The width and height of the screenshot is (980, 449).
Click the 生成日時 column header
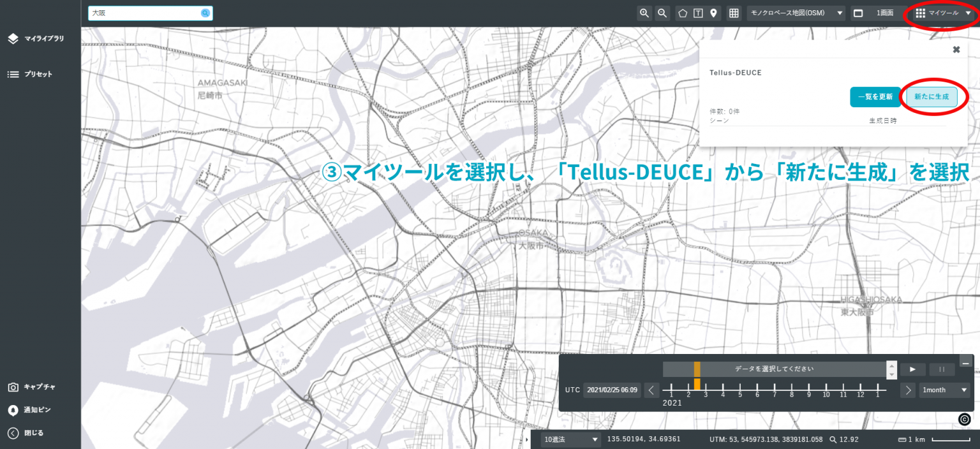point(882,121)
